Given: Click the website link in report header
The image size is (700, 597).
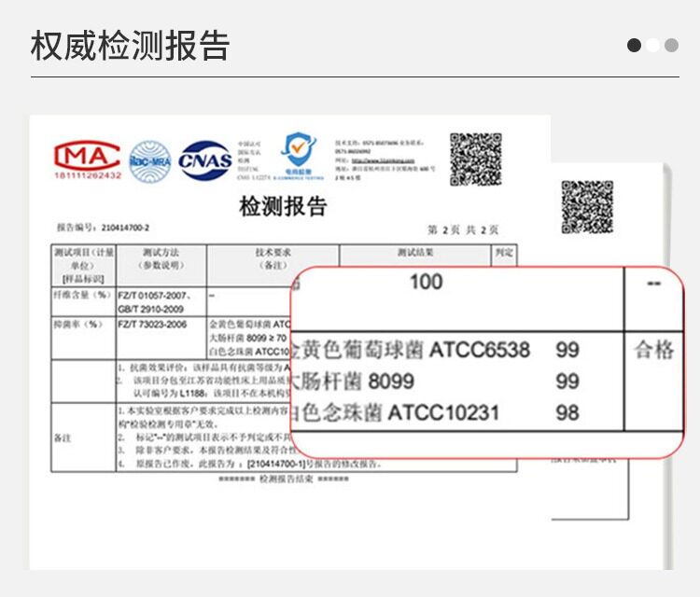Looking at the screenshot, I should point(383,160).
